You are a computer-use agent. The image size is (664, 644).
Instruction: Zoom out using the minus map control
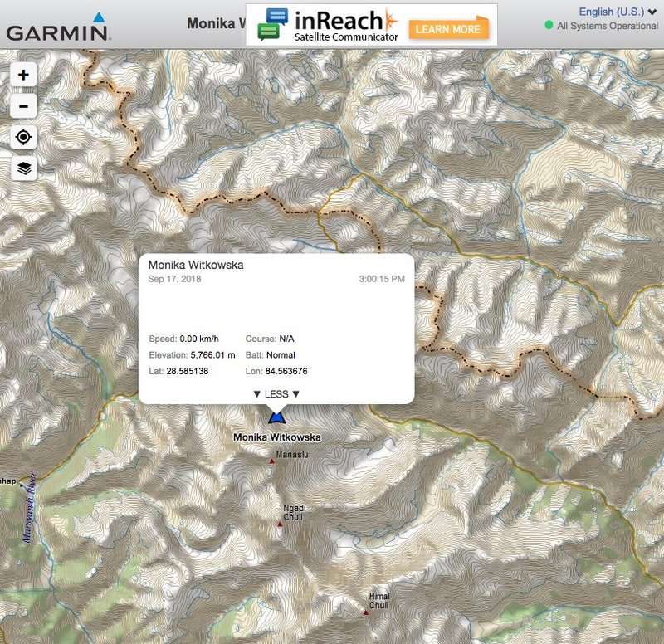point(22,105)
